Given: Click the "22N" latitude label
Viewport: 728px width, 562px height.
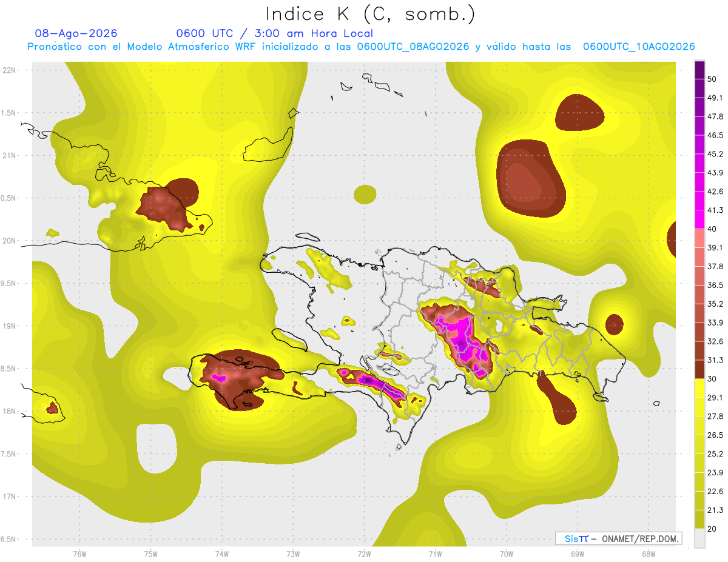Looking at the screenshot, I should (9, 70).
